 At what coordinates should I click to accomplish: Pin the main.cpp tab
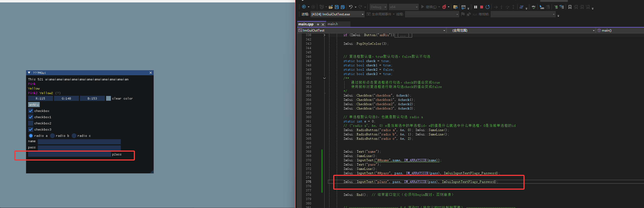click(318, 24)
